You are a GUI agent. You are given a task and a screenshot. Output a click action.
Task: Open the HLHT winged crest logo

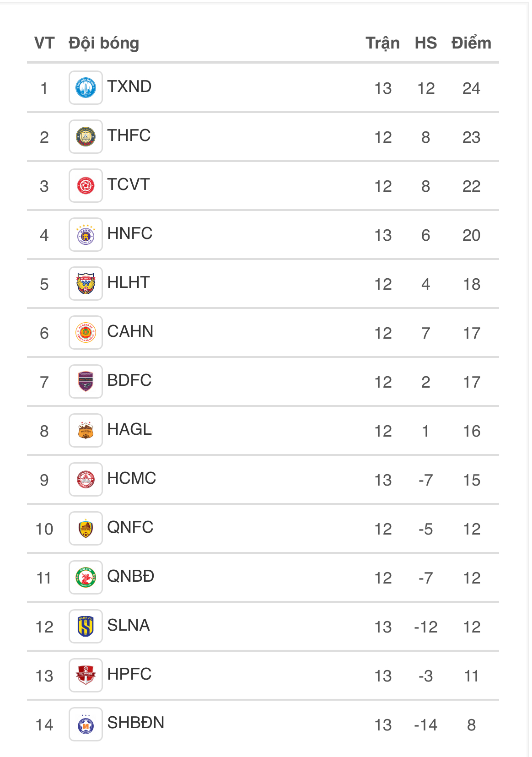tap(86, 284)
